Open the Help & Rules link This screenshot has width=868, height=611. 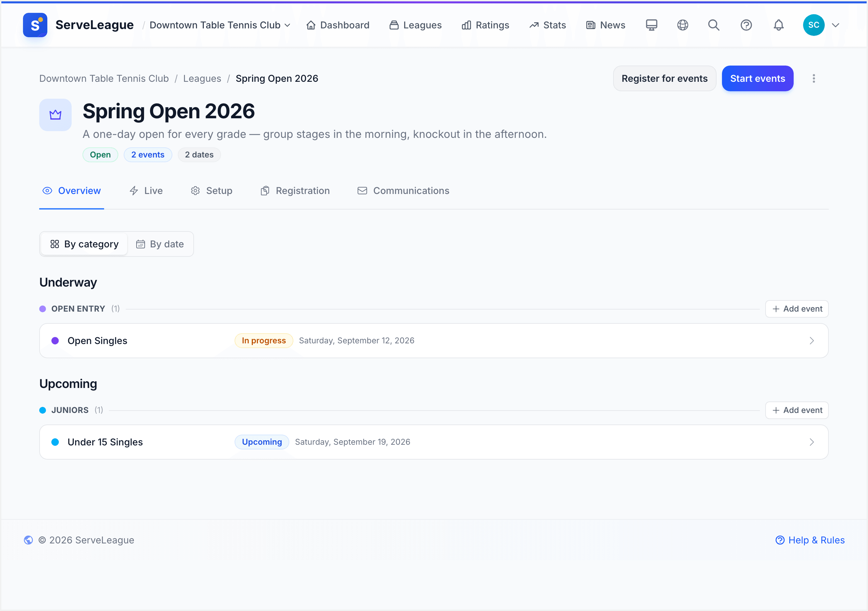pos(810,540)
